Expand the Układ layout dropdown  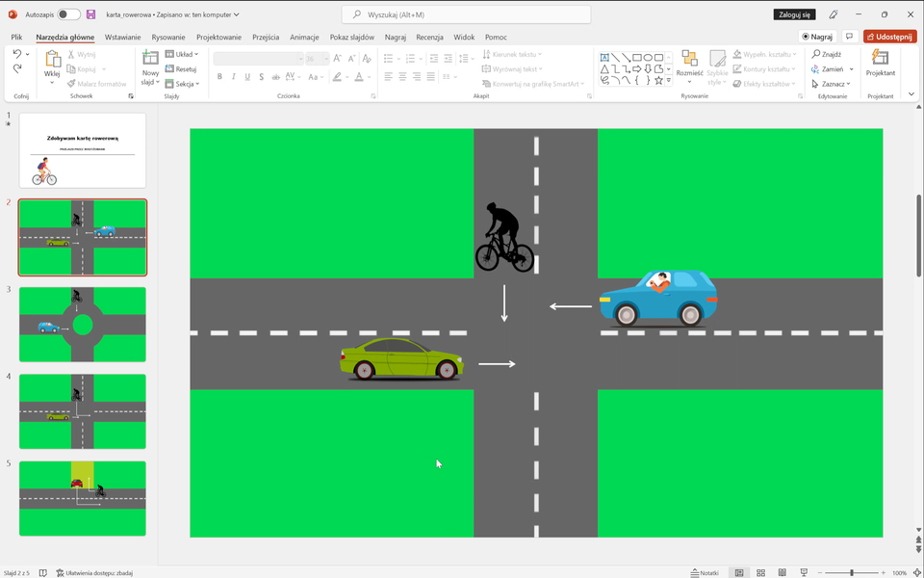(x=182, y=55)
